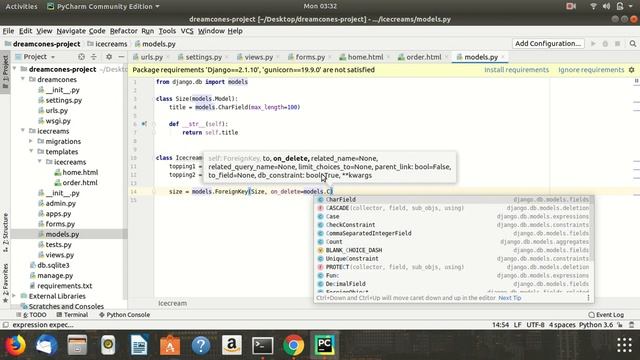Open the Files manager dock icon
Screen dimensions: 640x360
click(77, 345)
